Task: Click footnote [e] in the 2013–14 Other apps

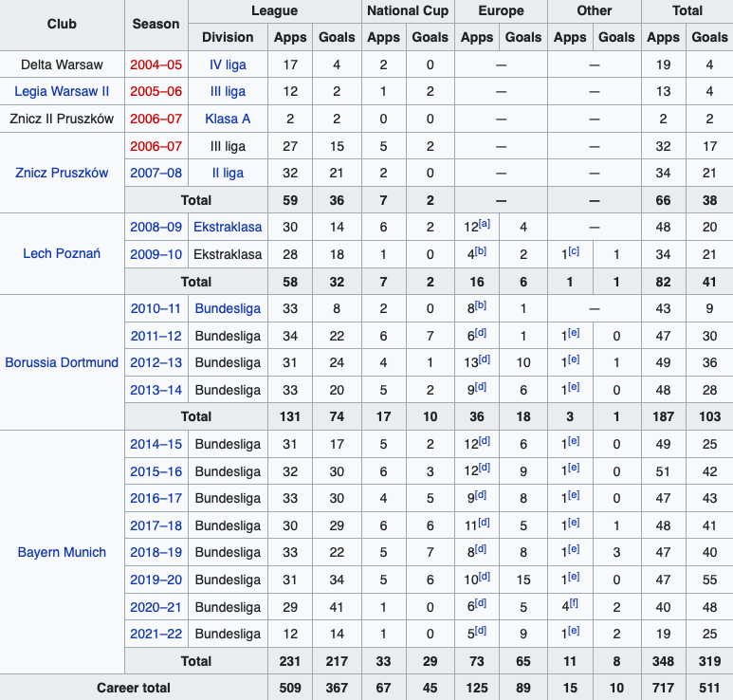Action: pyautogui.click(x=574, y=387)
